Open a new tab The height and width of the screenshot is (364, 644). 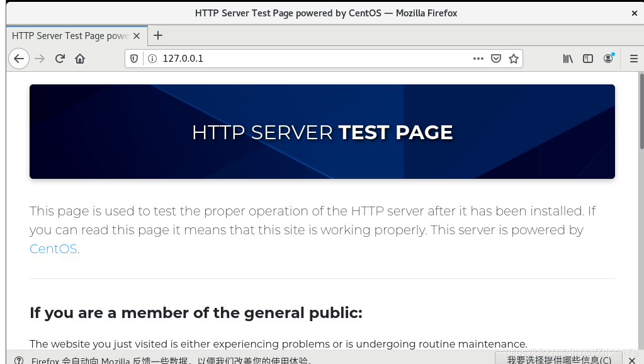(158, 36)
